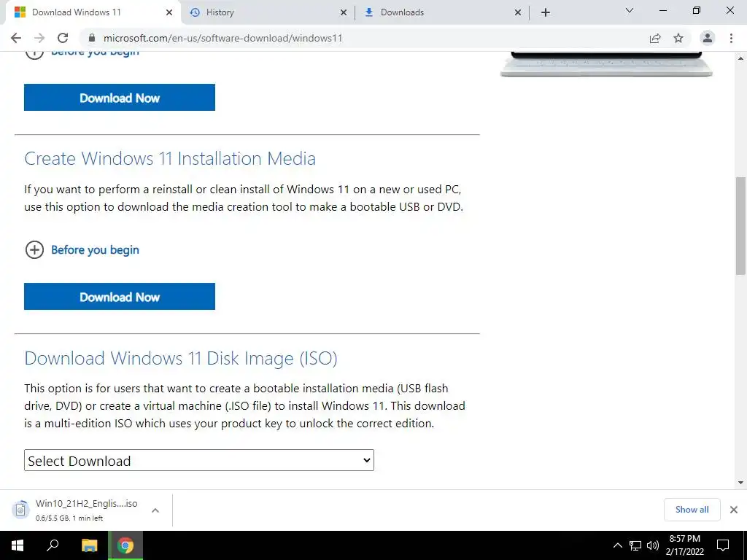Click Download Now for Installation Media
747x560 pixels.
pyautogui.click(x=120, y=297)
